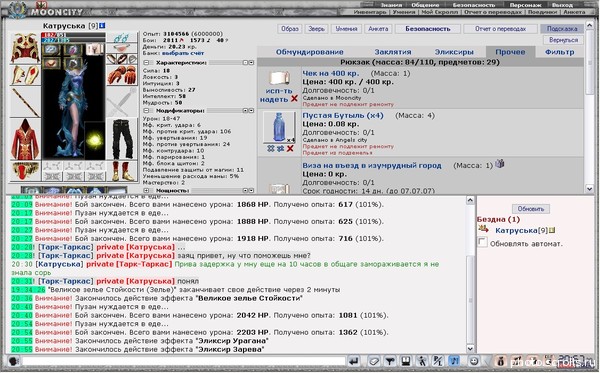Click the earrings equipment slot
Image resolution: width=600 pixels, height=373 pixels.
point(121,37)
